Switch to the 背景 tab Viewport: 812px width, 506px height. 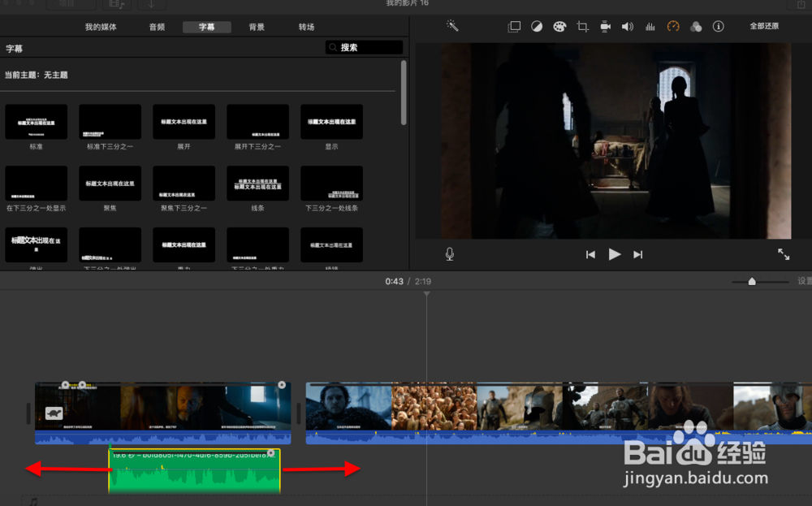pyautogui.click(x=257, y=27)
